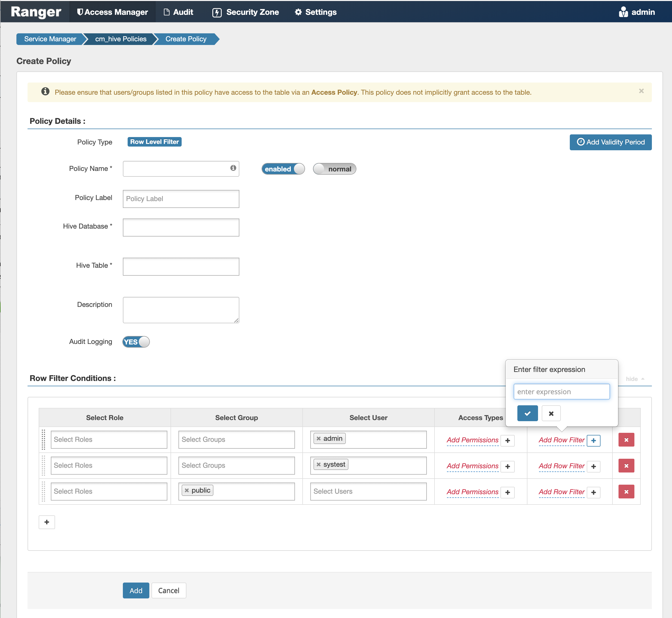
Task: Click Policy Name info icon
Action: [233, 168]
